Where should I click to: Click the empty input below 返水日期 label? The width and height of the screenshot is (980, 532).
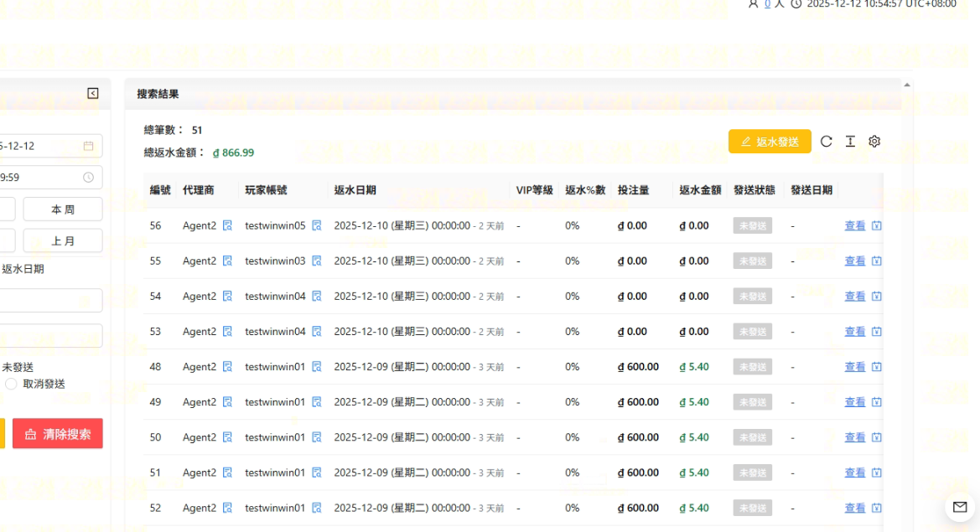click(x=50, y=301)
